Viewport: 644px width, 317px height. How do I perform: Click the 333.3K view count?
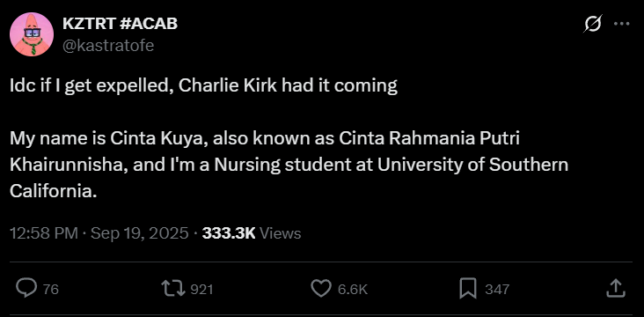coord(229,233)
